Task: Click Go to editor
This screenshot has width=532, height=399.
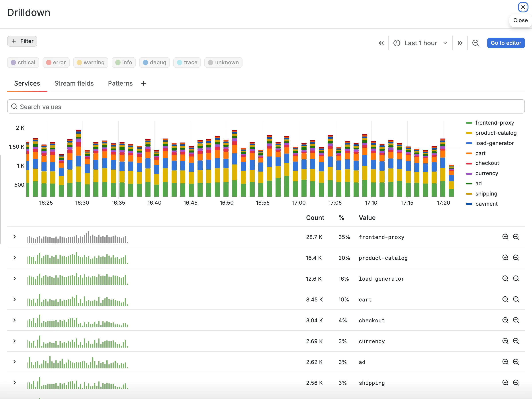Action: (506, 43)
